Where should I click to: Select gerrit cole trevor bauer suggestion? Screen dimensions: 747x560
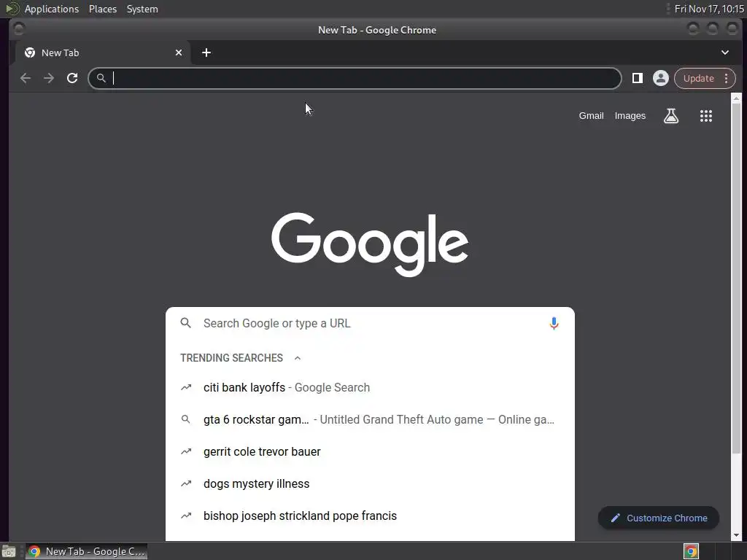370,451
